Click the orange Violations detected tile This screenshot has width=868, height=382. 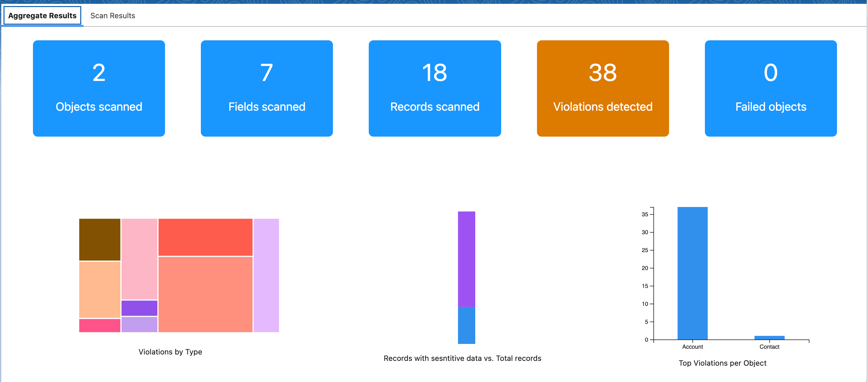603,88
